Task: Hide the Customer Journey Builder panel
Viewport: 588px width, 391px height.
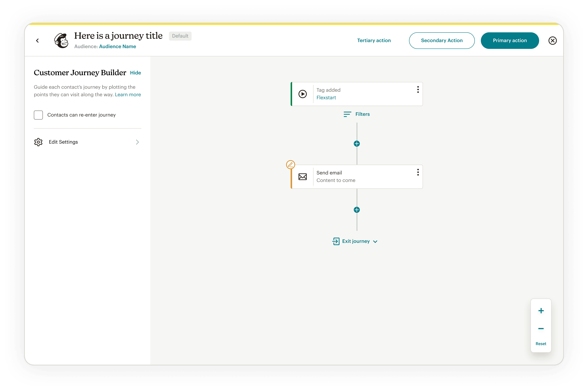Action: 135,73
